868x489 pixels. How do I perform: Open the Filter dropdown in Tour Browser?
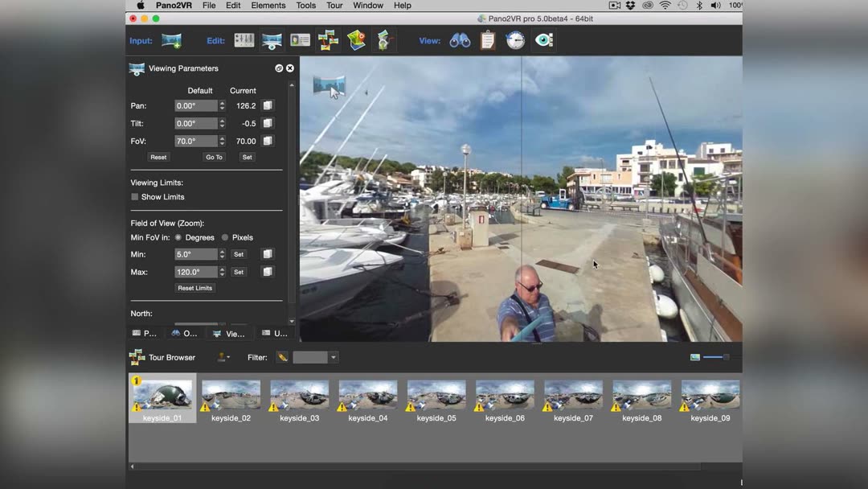click(333, 358)
